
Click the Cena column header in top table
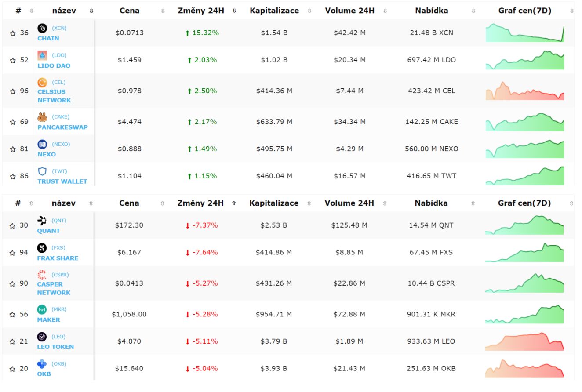point(130,11)
